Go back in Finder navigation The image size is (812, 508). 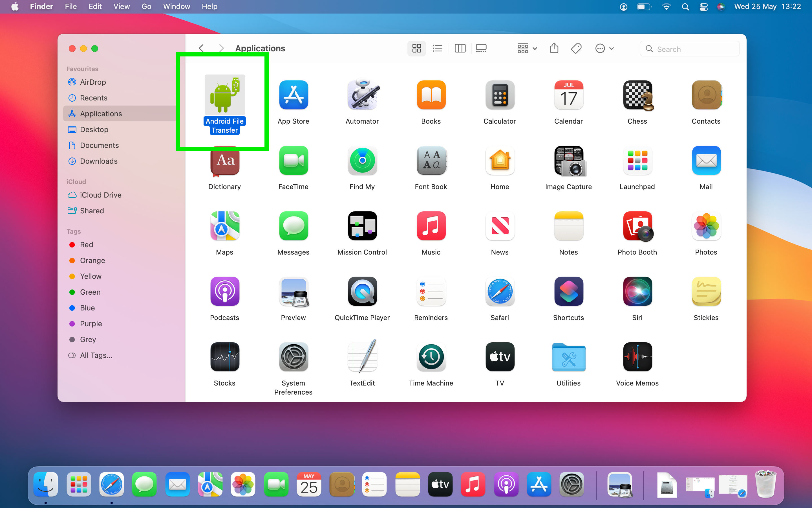pos(201,48)
